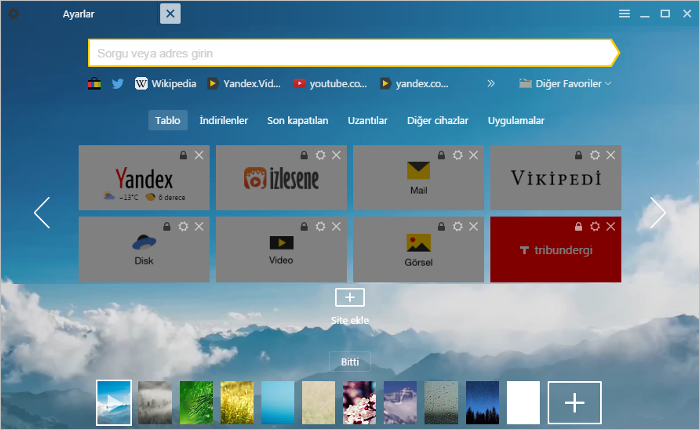Select the cherry blossom background thumbnail
This screenshot has height=430, width=700.
tap(359, 402)
